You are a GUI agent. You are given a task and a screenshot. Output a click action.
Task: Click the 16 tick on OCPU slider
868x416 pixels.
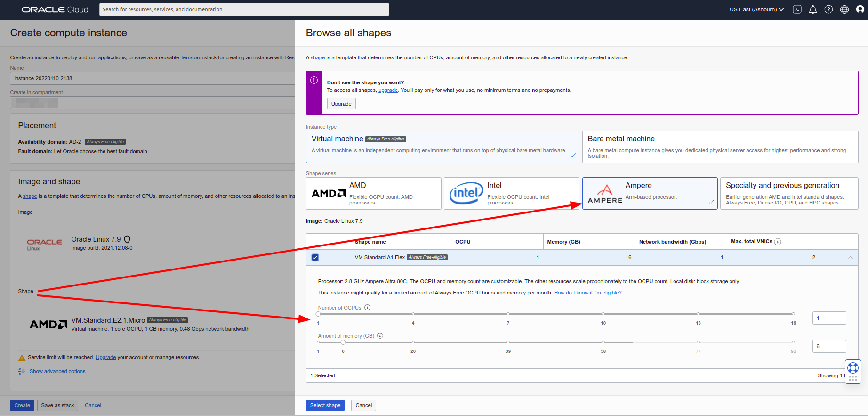793,314
